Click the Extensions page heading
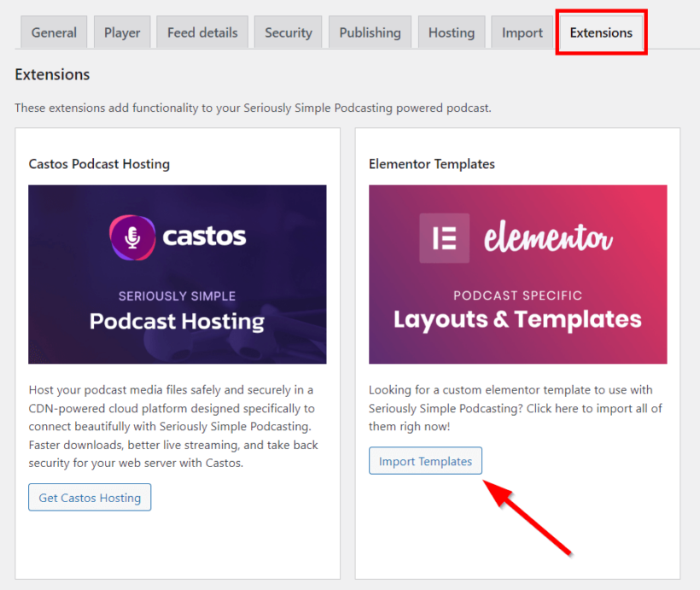 52,74
